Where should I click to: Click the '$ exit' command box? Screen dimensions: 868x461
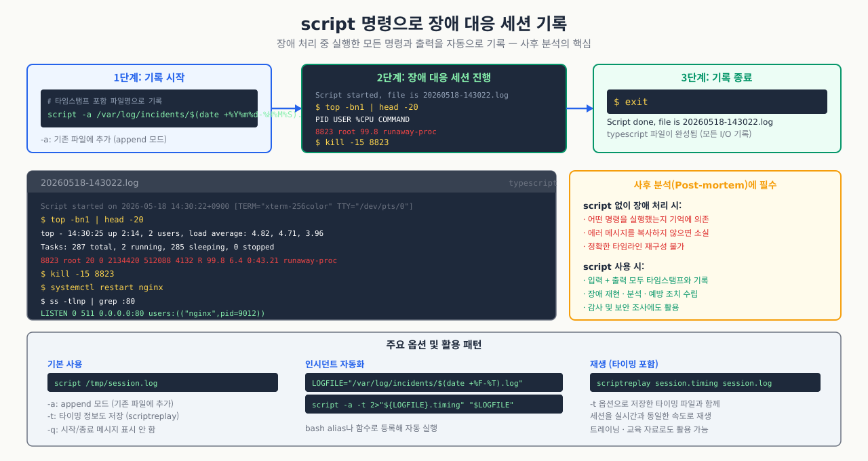click(x=717, y=102)
